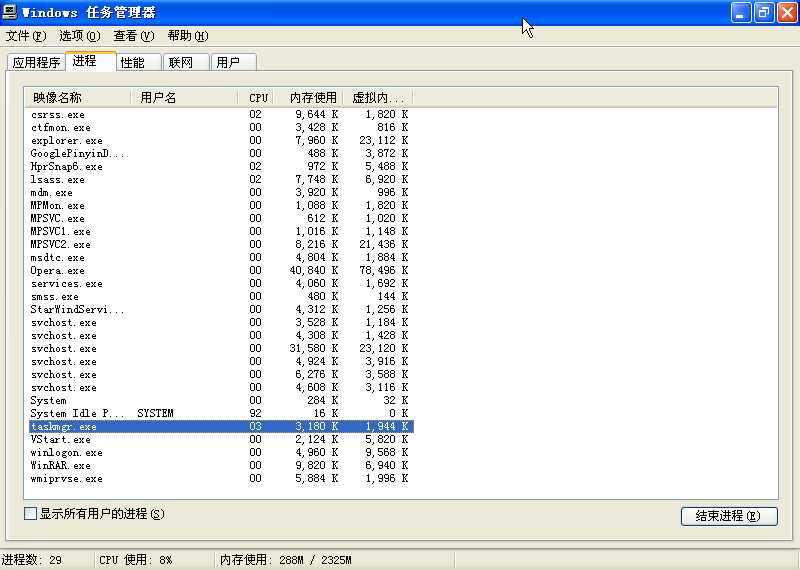Select the StarWindServi... process row
The width and height of the screenshot is (800, 570).
point(221,309)
